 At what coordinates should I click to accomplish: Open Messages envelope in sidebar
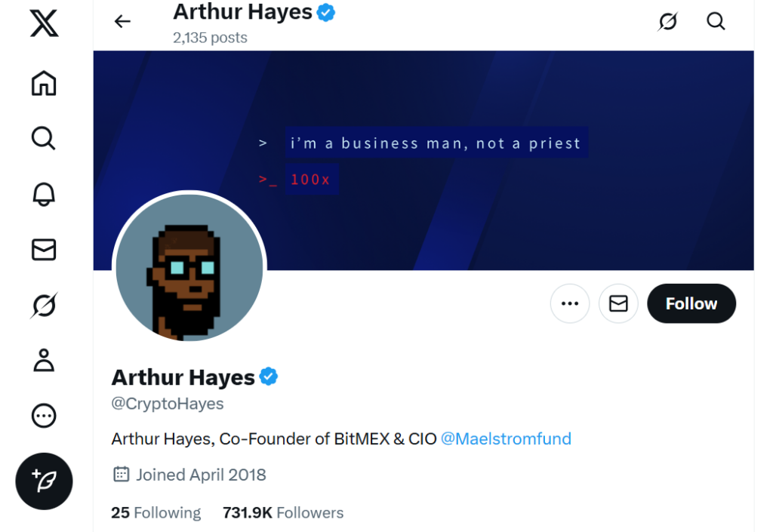point(44,250)
